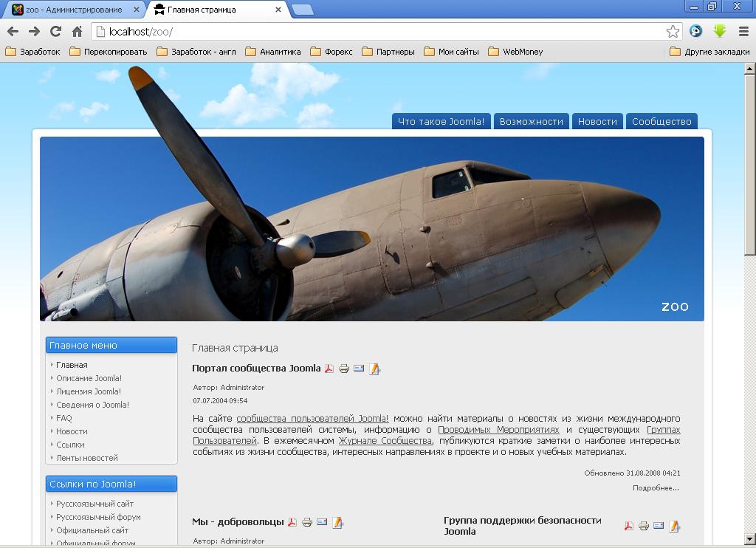Open the Новости top menu tab
This screenshot has height=548, width=756.
coord(597,122)
